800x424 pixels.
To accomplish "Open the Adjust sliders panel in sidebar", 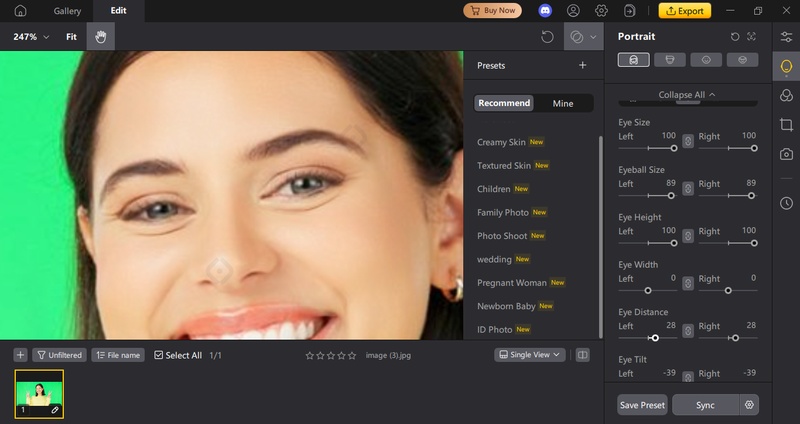I will tap(786, 37).
